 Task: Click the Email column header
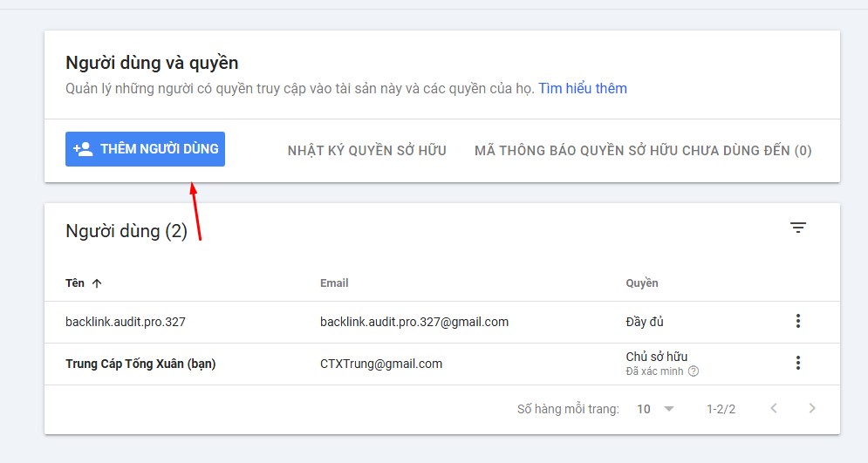coord(334,283)
